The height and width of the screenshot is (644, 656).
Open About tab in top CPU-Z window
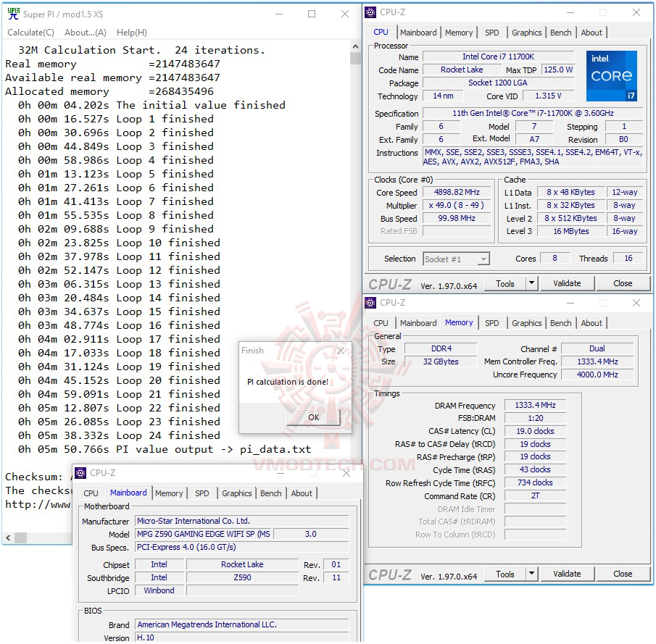point(591,33)
